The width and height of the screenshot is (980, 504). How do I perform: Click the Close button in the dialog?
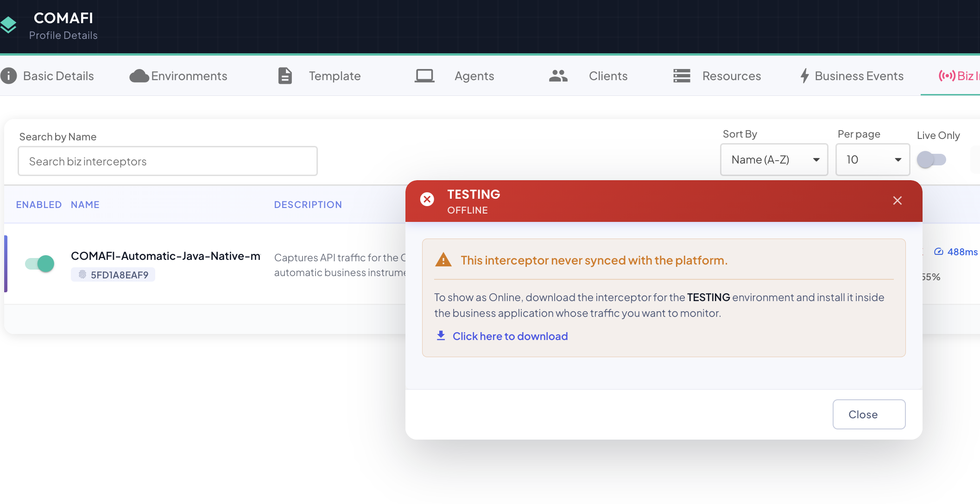click(x=869, y=414)
